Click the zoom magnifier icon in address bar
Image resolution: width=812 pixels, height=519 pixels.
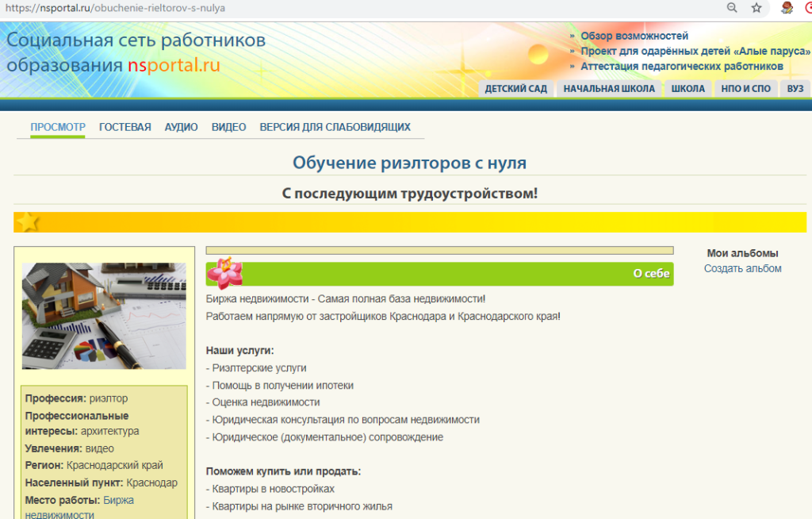point(732,8)
